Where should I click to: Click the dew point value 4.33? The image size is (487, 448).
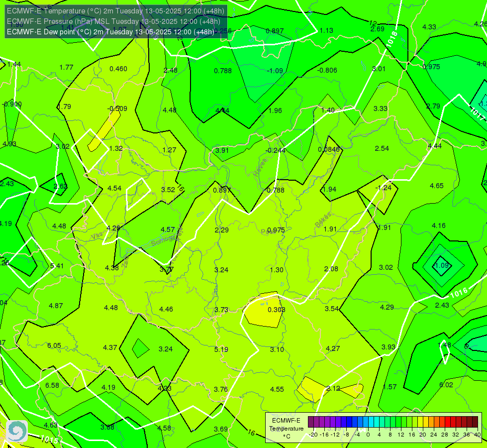(429, 27)
